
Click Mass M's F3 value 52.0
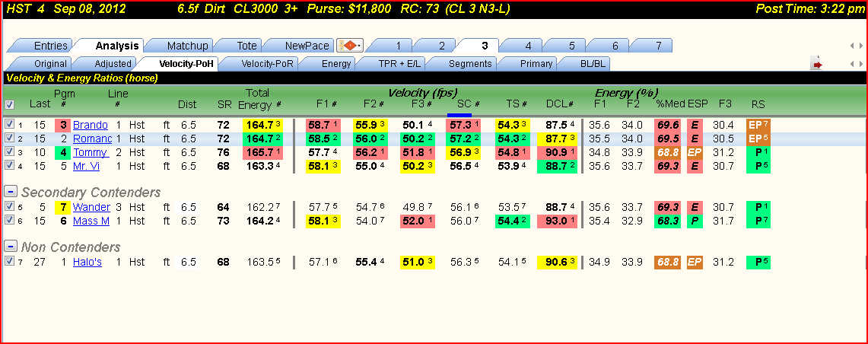tap(418, 221)
